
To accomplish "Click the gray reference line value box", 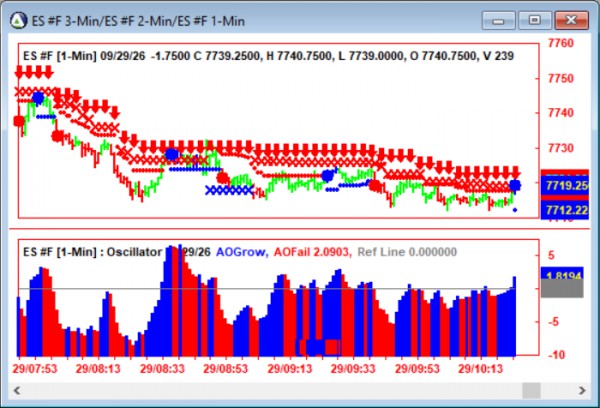I will tap(562, 289).
